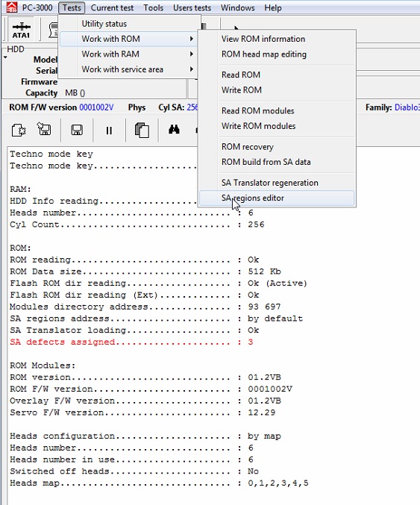This screenshot has height=505, width=420.
Task: Collapse the HDD panel arrow
Action: [5, 57]
